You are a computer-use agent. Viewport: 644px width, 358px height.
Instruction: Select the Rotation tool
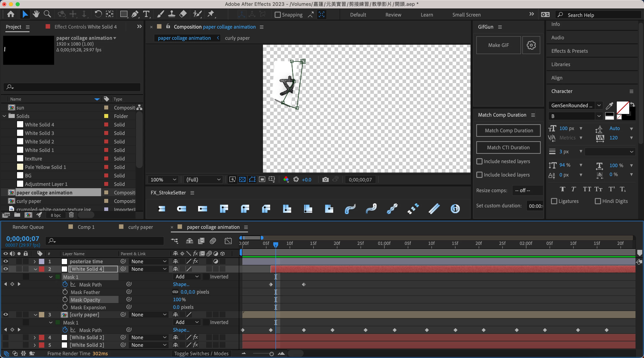pyautogui.click(x=98, y=14)
